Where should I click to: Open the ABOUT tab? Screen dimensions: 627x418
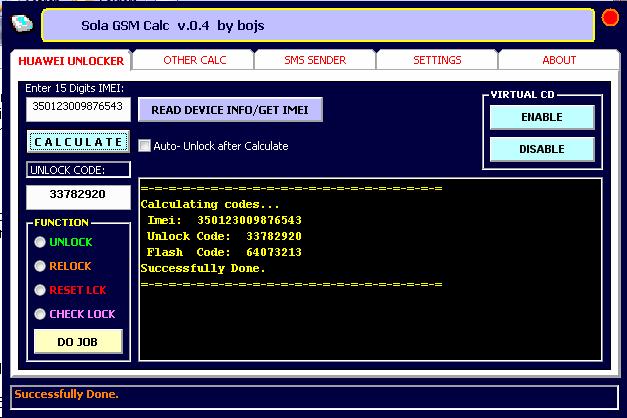559,60
